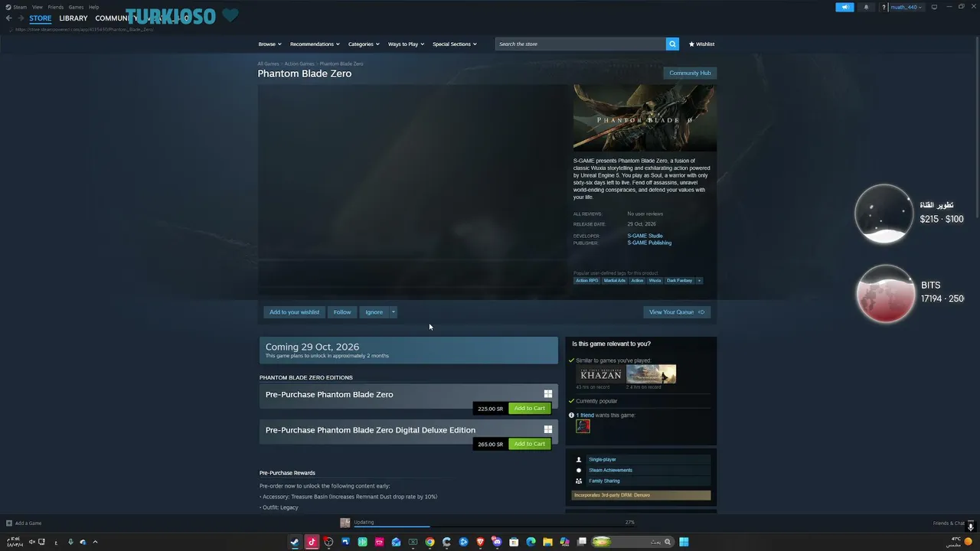Open the Community Hub
This screenshot has height=551, width=980.
pos(690,73)
